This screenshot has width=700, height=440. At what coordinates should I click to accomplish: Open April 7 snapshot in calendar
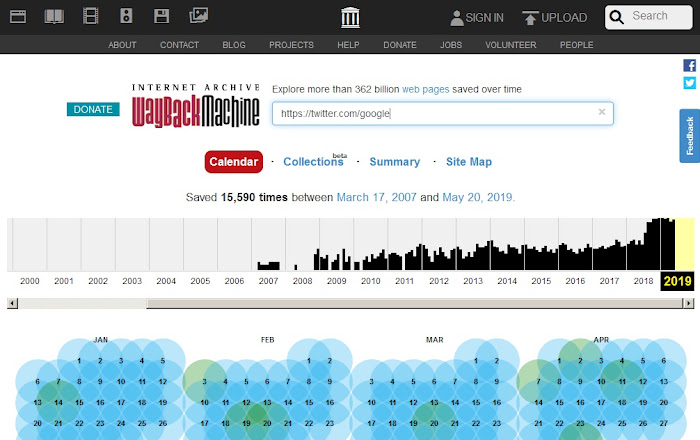538,382
